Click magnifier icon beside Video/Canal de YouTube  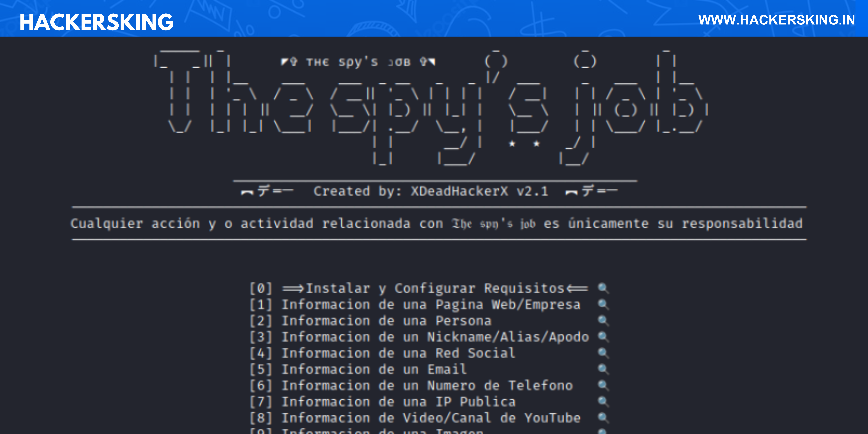603,418
